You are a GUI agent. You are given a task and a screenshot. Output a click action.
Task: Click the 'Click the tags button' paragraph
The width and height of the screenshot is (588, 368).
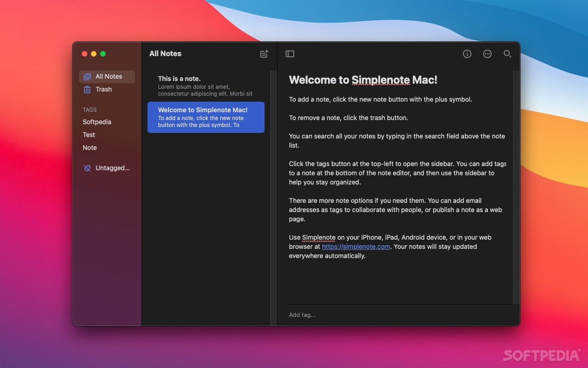[x=398, y=173]
